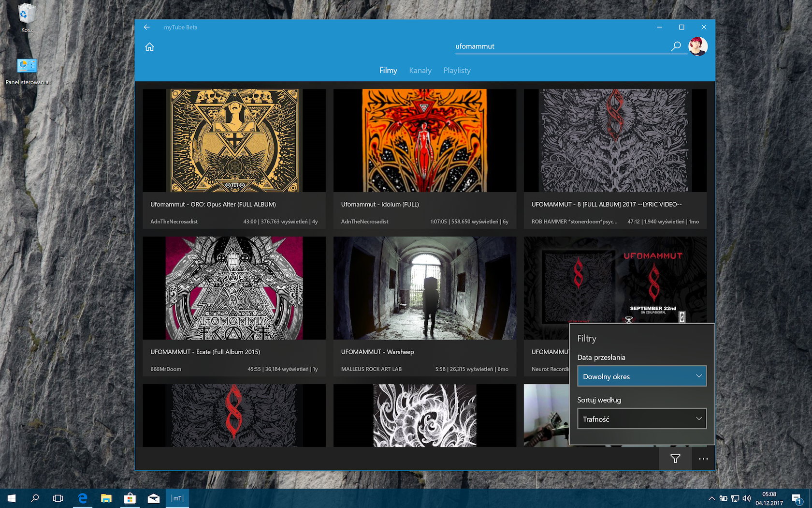Screen dimensions: 812x508
Task: Click the volume speaker tray icon
Action: tap(747, 498)
